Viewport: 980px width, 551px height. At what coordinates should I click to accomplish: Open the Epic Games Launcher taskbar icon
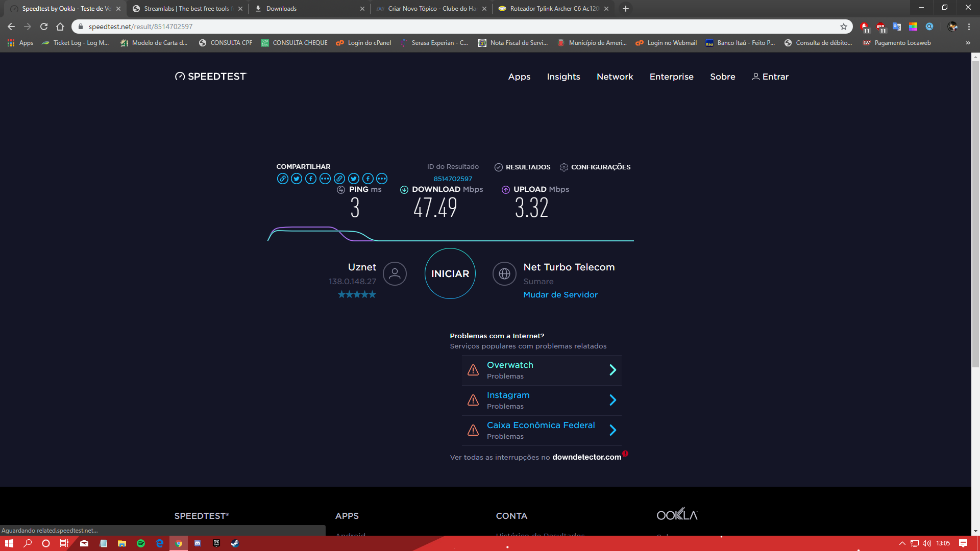click(216, 543)
